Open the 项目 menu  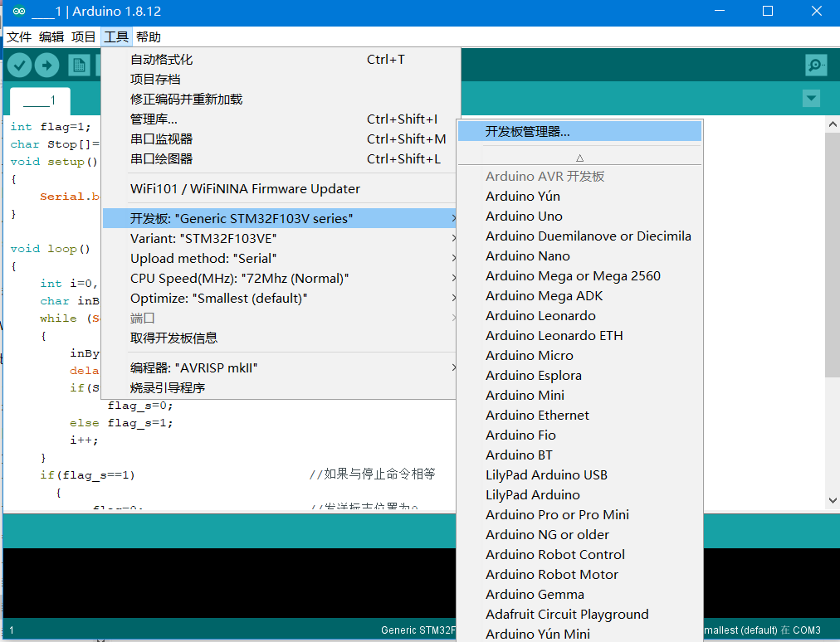click(x=84, y=37)
